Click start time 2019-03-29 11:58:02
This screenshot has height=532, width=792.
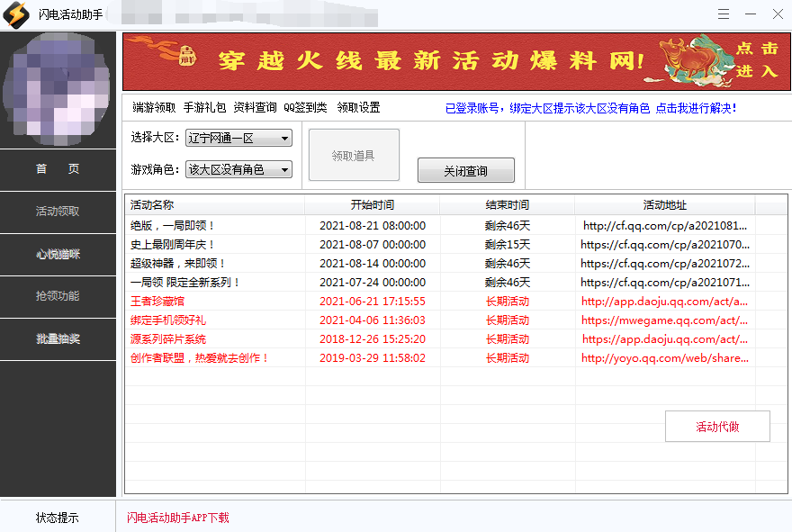pos(373,358)
